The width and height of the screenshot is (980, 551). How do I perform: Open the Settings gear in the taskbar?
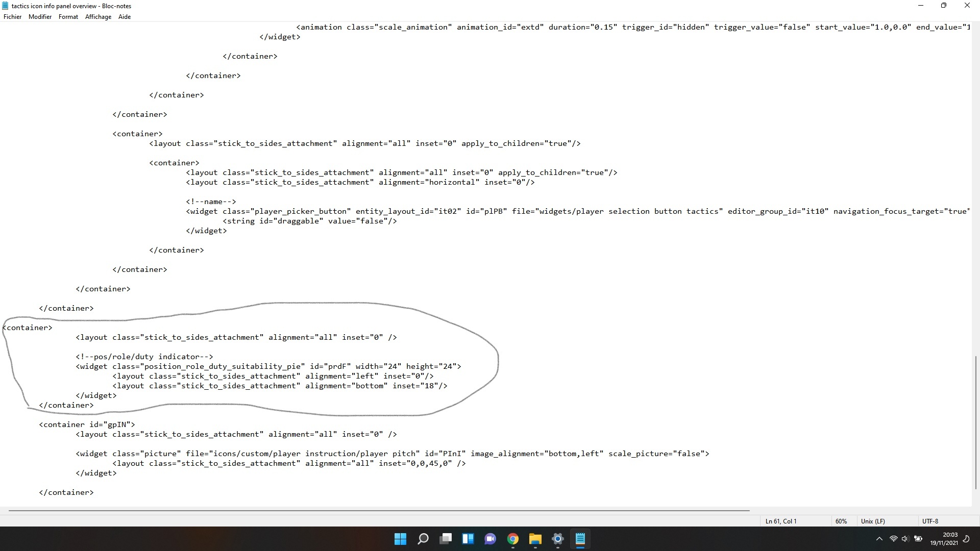(x=558, y=539)
